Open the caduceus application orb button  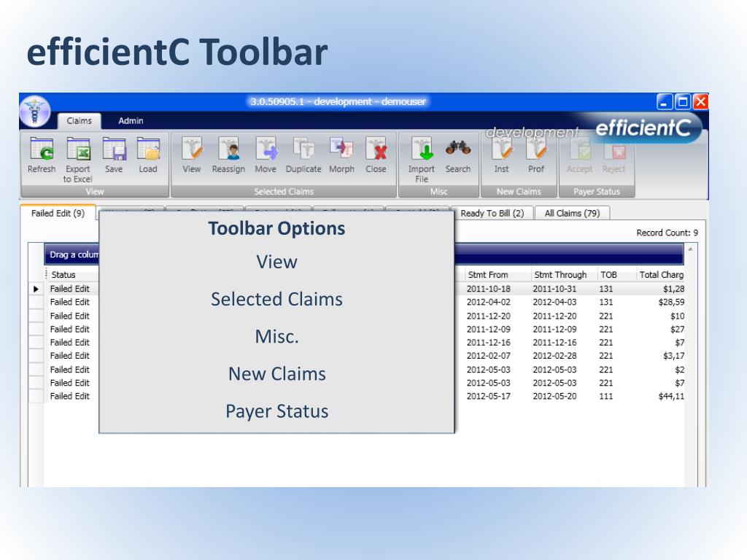[35, 112]
